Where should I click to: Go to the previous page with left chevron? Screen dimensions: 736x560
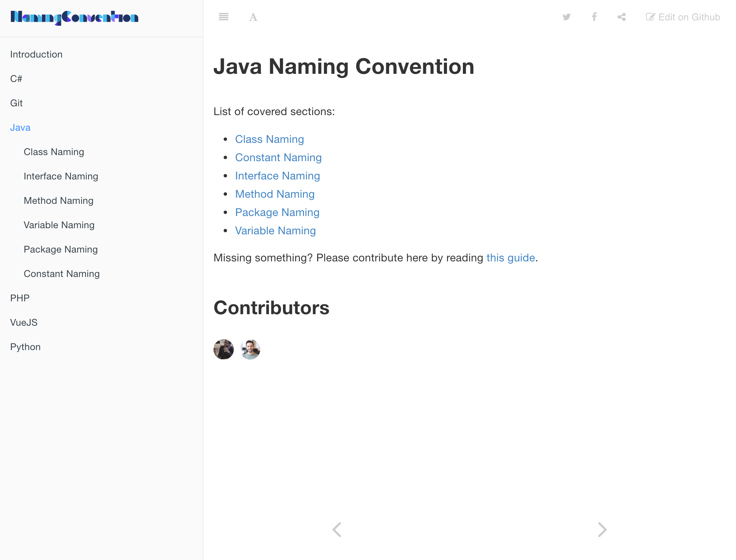tap(337, 529)
